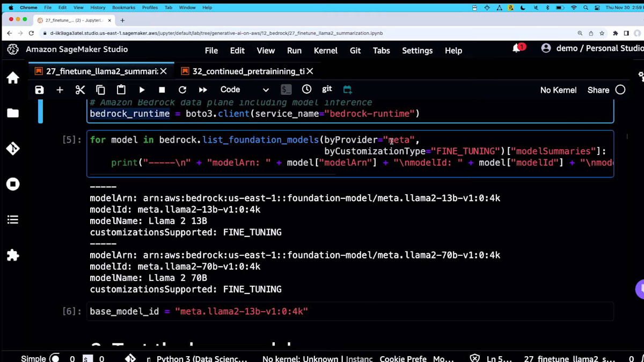The height and width of the screenshot is (362, 644).
Task: Open the notebook scheduling calendar icon
Action: 347,90
